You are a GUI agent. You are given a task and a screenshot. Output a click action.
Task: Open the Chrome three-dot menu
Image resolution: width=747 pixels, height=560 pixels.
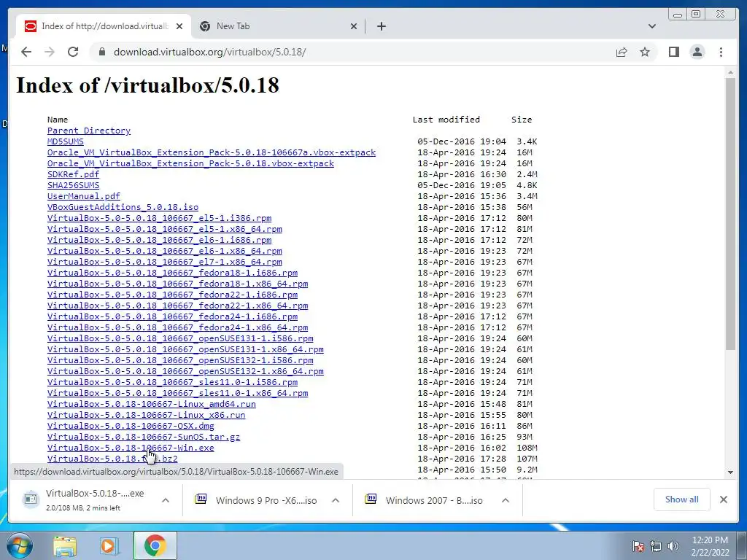click(x=721, y=52)
